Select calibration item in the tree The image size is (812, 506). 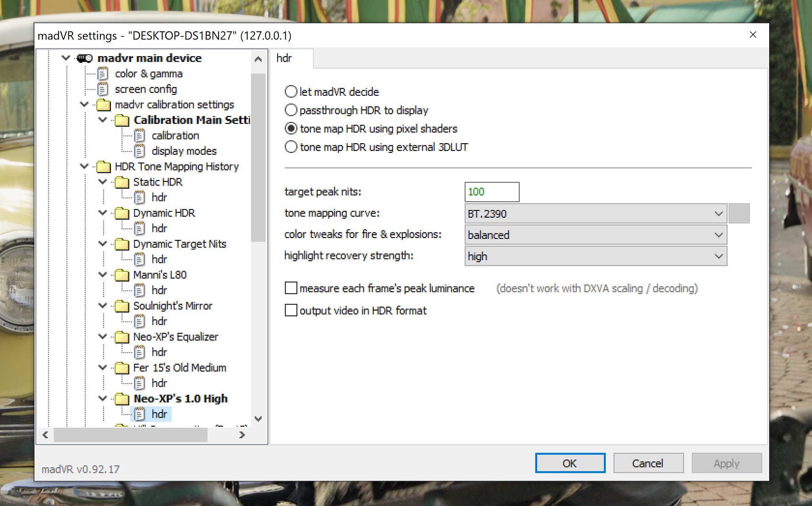[175, 136]
